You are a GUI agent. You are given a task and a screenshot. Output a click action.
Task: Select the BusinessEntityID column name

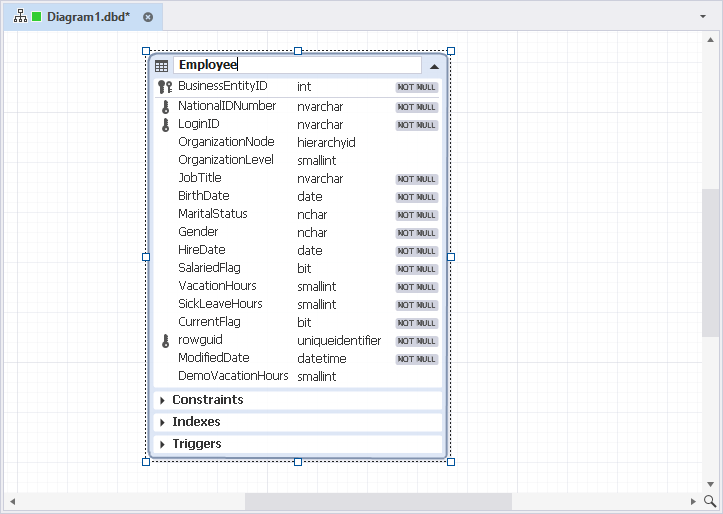(223, 86)
